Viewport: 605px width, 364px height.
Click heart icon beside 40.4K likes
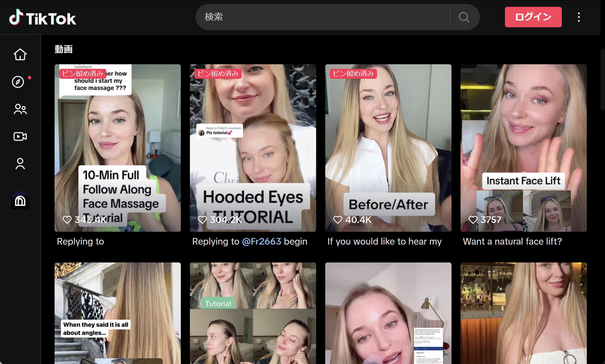[x=338, y=220]
